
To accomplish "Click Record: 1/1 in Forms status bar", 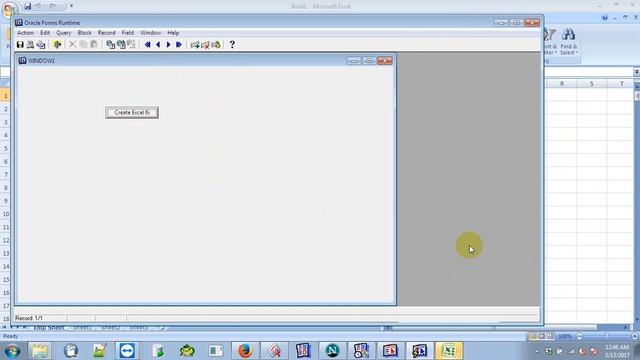I will point(29,318).
